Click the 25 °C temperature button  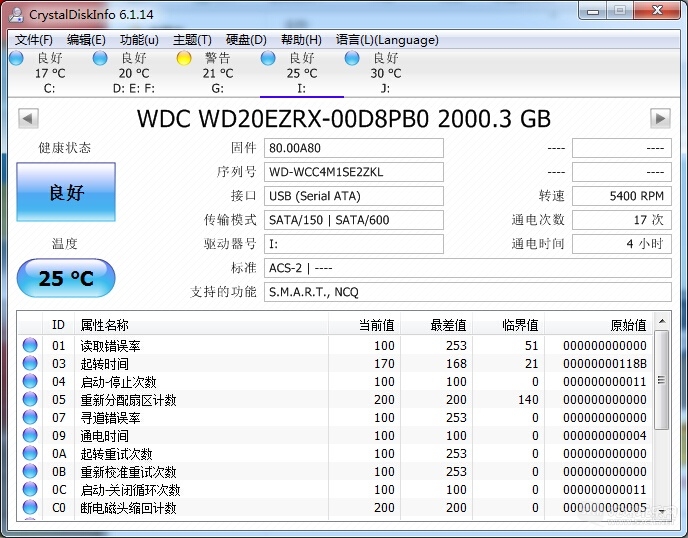(66, 278)
